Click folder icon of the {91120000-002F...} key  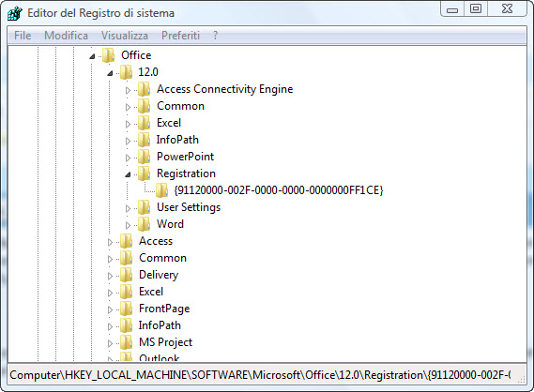161,190
